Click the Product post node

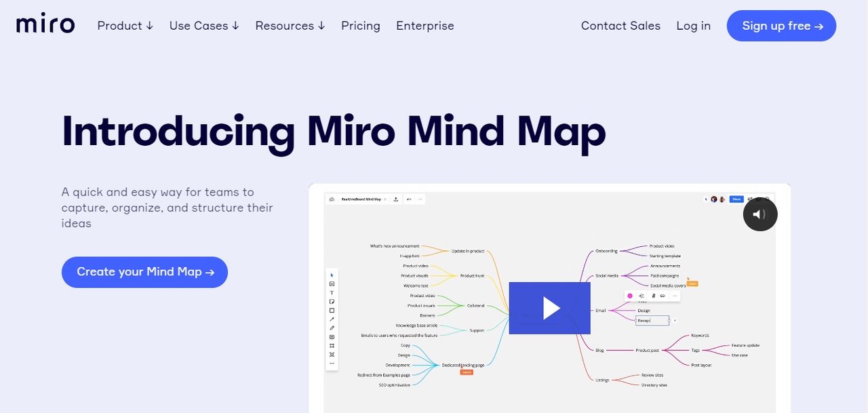[648, 350]
